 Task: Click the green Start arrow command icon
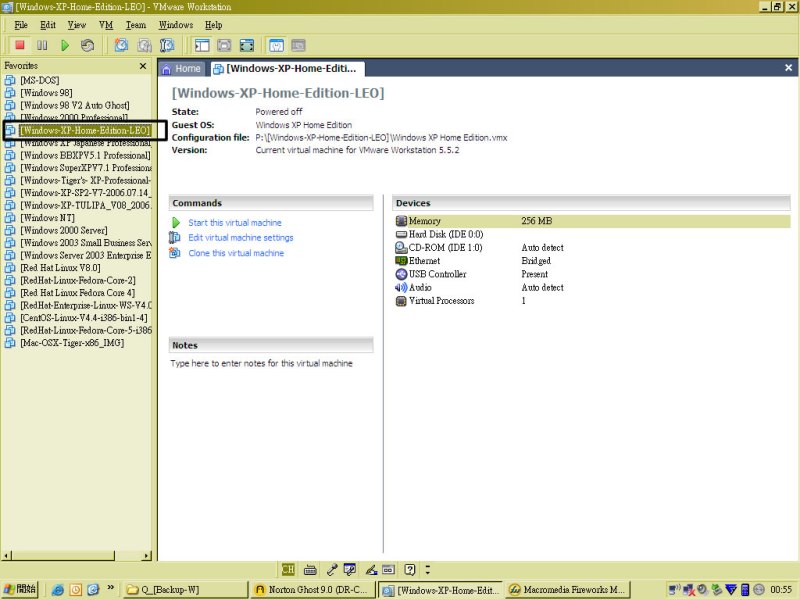[x=176, y=223]
